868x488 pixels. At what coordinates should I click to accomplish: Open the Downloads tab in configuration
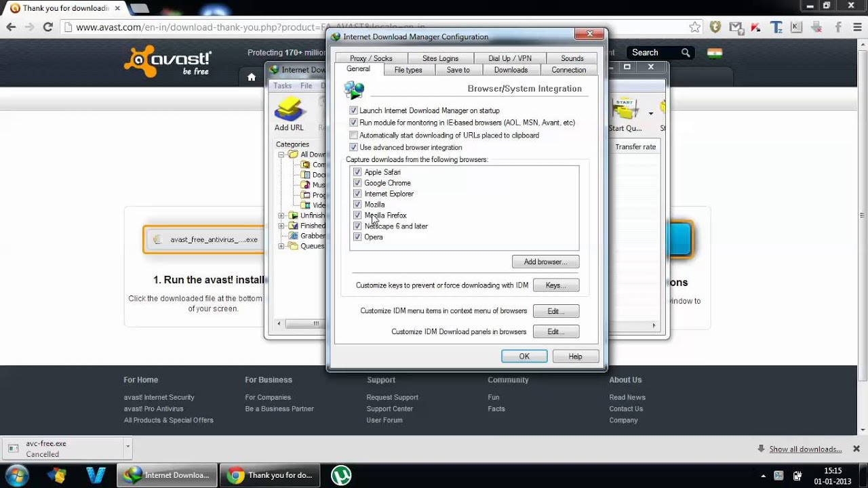(x=511, y=70)
